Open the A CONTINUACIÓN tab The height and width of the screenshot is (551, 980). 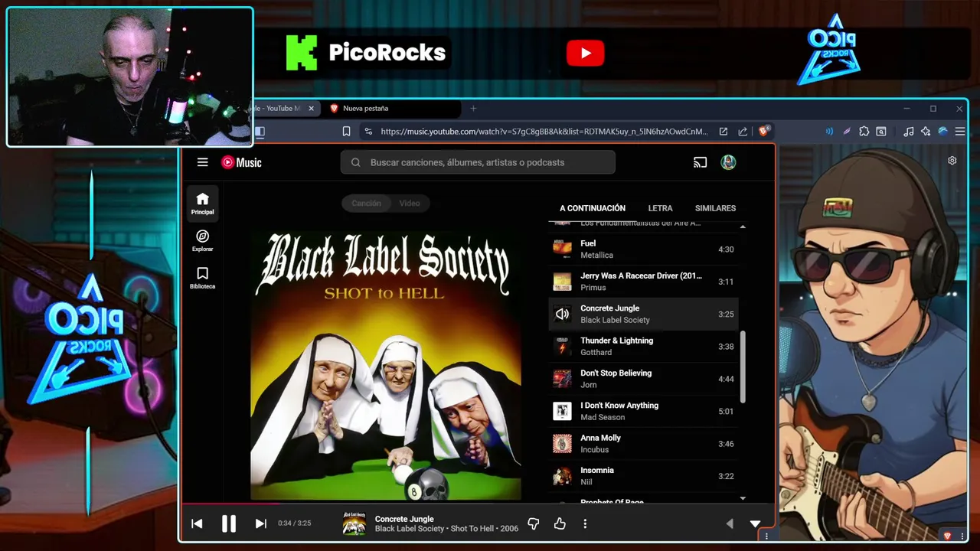(592, 208)
